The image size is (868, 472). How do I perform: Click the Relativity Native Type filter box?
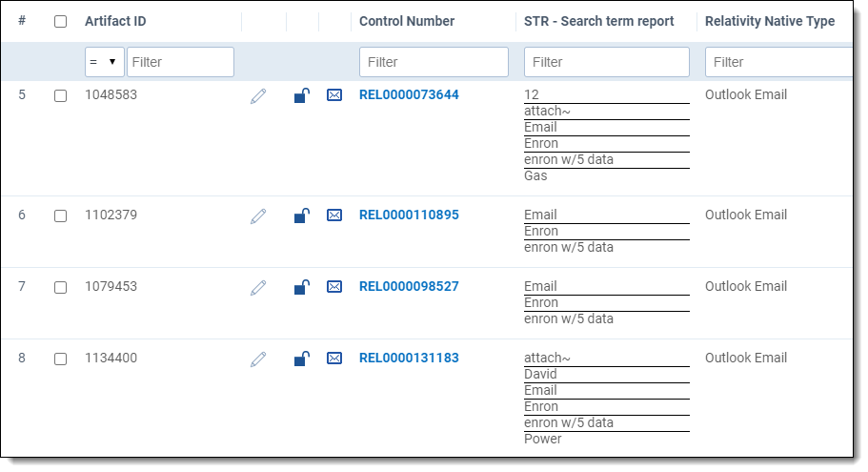point(777,62)
